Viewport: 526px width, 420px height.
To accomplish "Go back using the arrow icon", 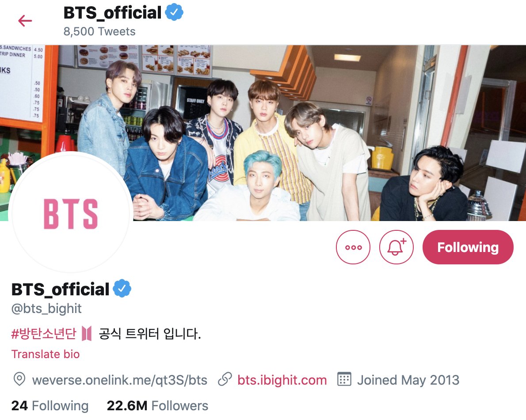I will point(25,21).
